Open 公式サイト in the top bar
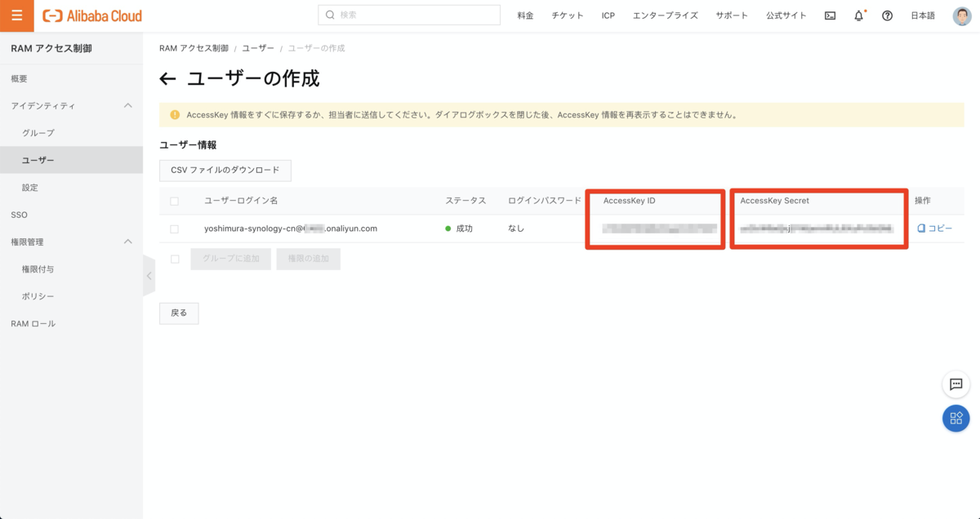The height and width of the screenshot is (519, 980). (x=786, y=16)
